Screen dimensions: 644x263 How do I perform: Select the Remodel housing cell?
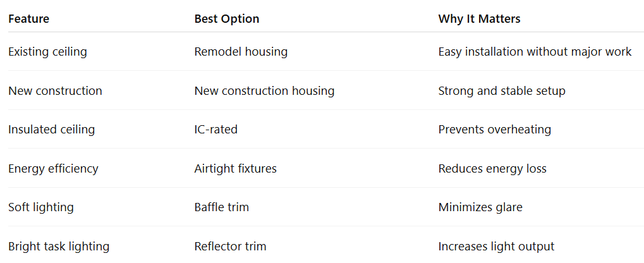(x=241, y=52)
